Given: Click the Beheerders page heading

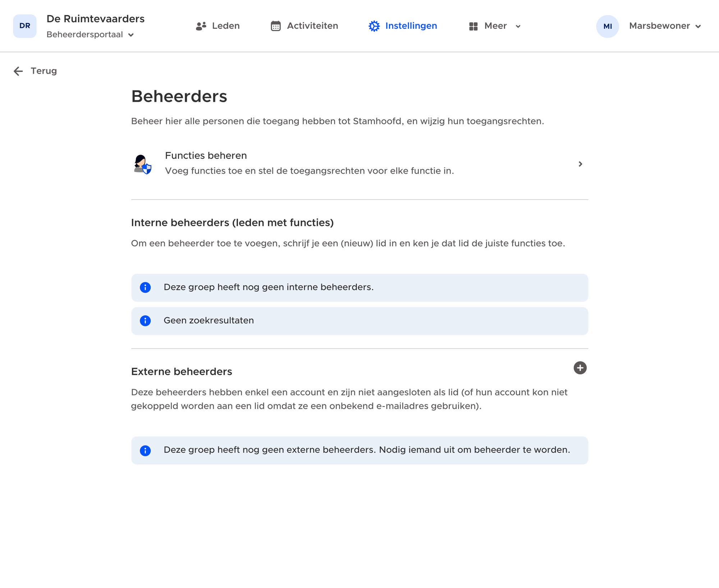Looking at the screenshot, I should [x=179, y=96].
